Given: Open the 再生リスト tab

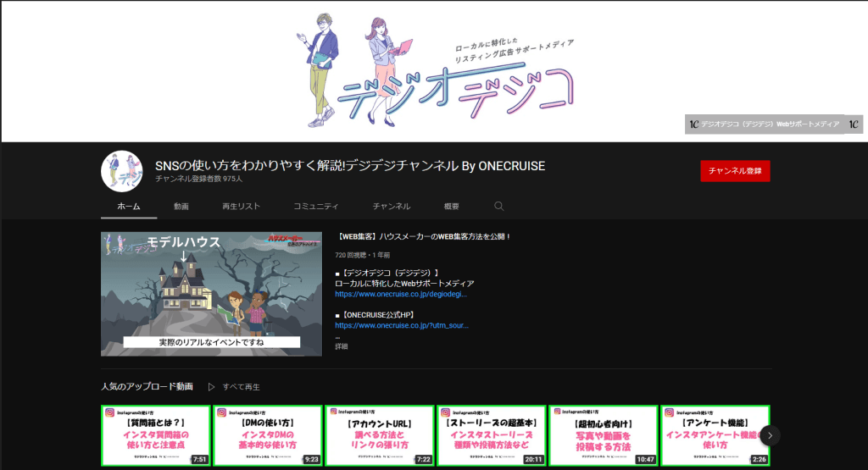Looking at the screenshot, I should (x=241, y=207).
